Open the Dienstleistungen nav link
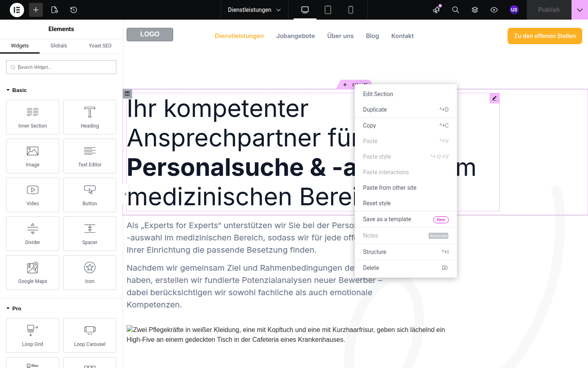Viewport: 588px width, 368px height. pos(239,36)
